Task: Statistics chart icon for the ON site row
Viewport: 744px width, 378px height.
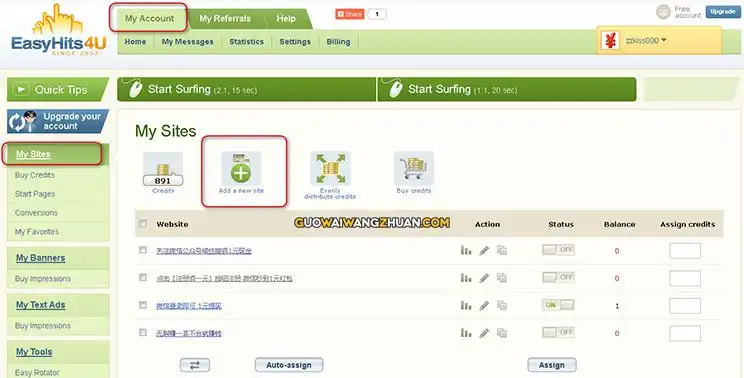Action: coord(466,305)
